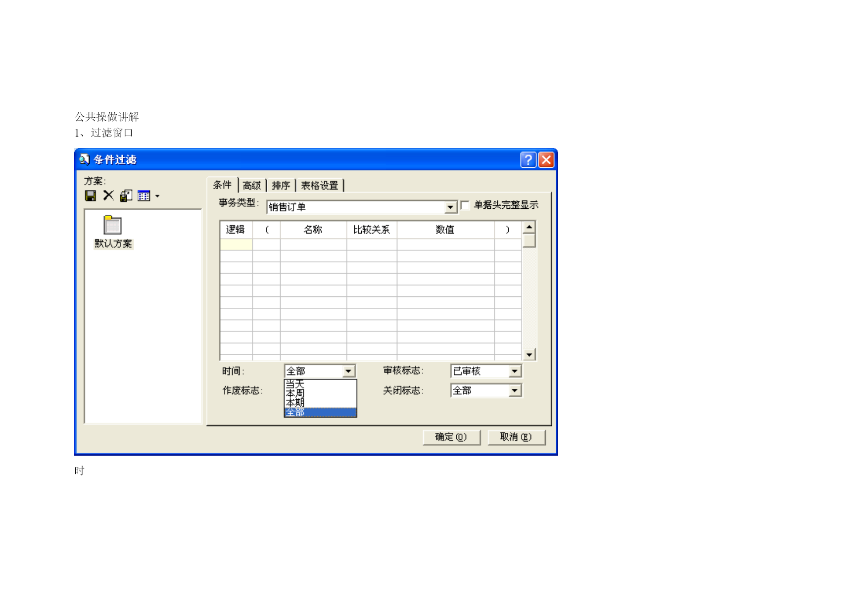Click the table vertical scrollbar thumb
This screenshot has height=614, width=868.
[x=529, y=240]
